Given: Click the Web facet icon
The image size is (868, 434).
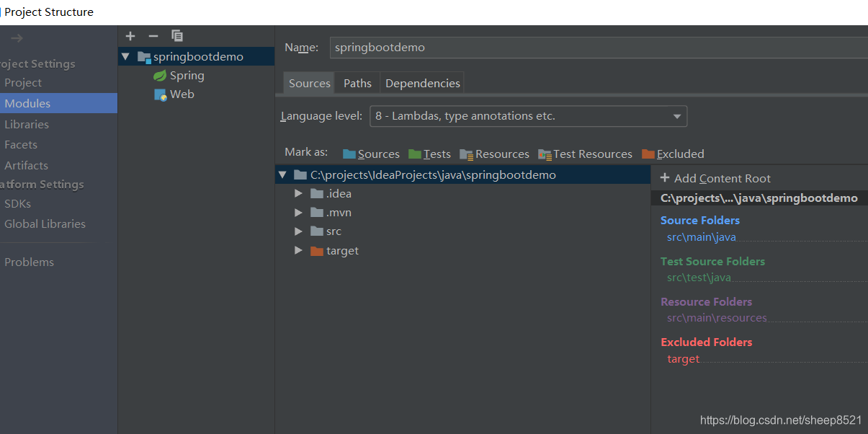Looking at the screenshot, I should click(x=161, y=94).
